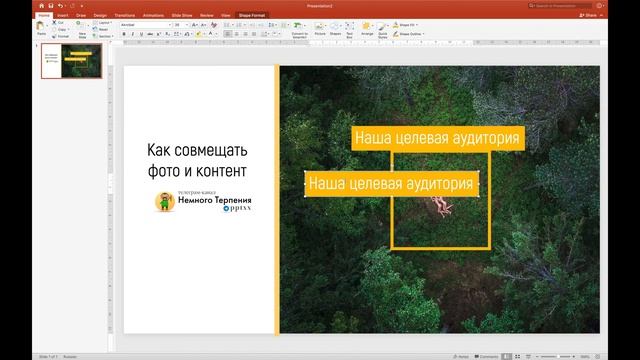Increase the font size
This screenshot has width=640, height=360.
(x=195, y=25)
